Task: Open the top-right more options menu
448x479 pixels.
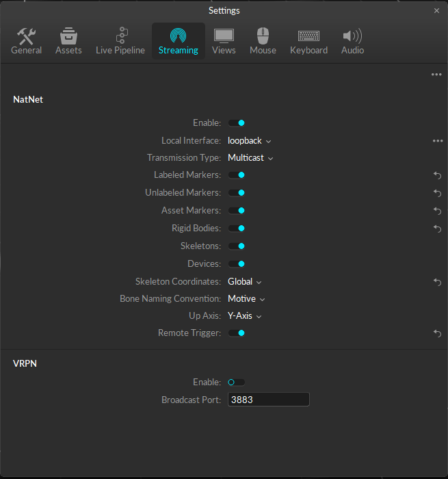Action: pos(436,75)
